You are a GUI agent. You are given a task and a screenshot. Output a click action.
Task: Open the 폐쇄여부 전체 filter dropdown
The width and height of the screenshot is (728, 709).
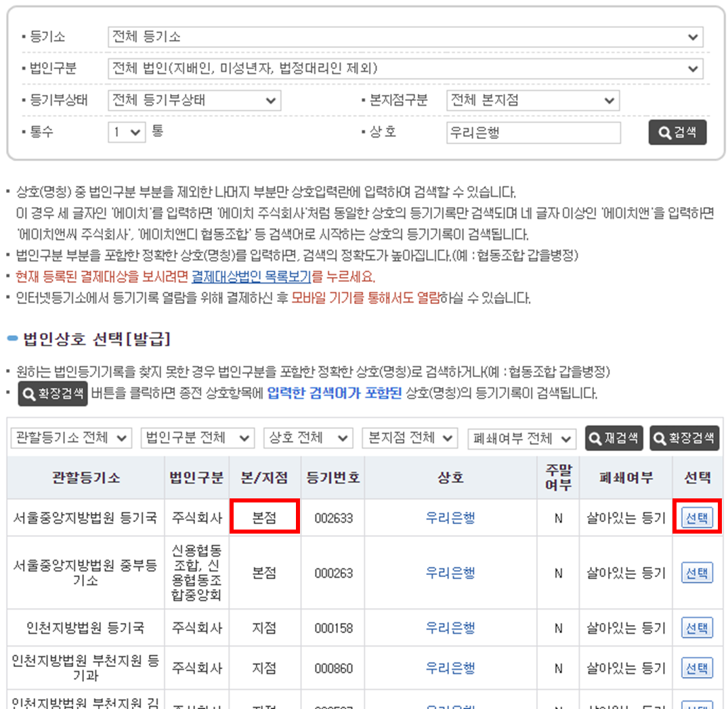point(522,438)
